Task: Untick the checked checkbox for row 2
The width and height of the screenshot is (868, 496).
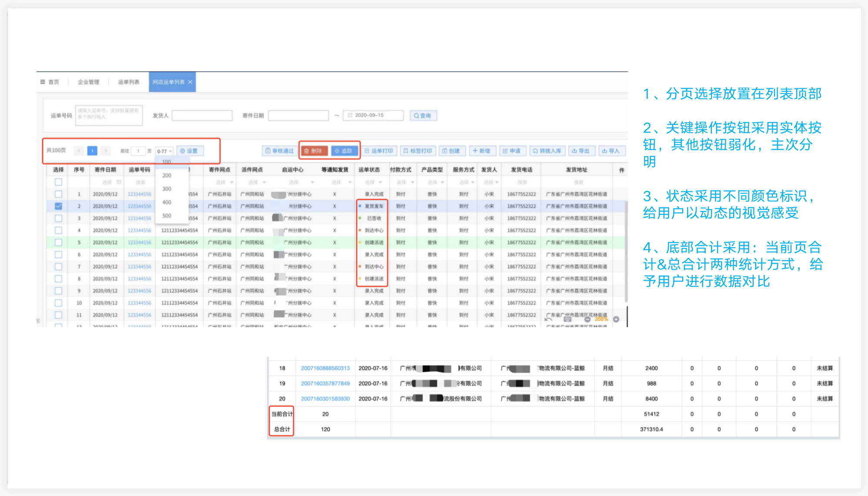Action: (x=58, y=206)
